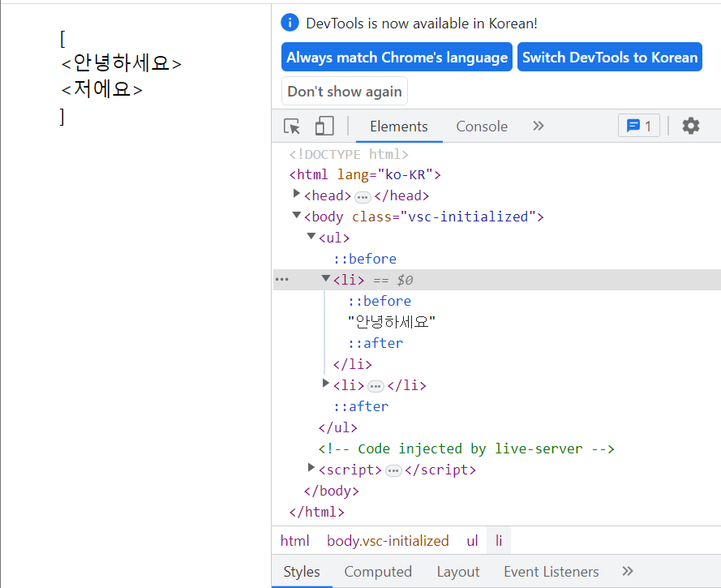Expand the second collapsed li element

pos(326,383)
